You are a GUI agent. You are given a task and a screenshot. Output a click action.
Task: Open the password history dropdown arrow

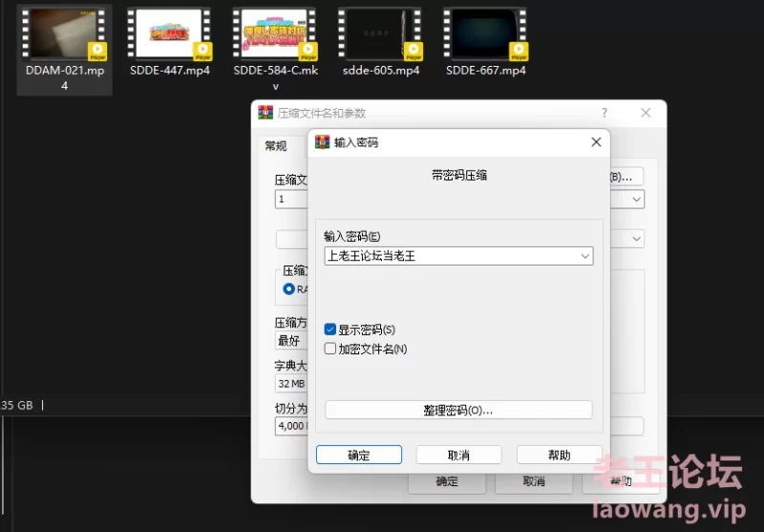pos(584,256)
